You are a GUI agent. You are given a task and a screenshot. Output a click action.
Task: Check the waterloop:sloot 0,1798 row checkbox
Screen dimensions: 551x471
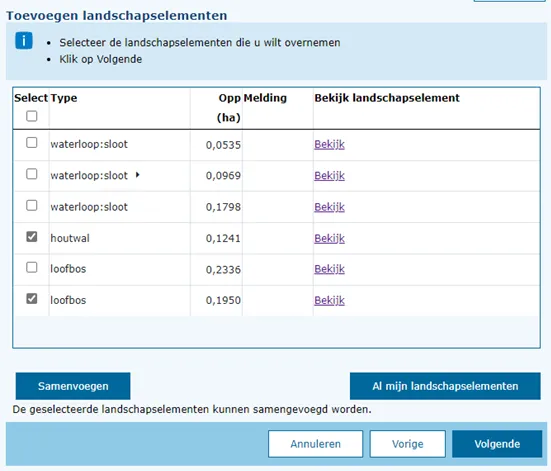32,205
